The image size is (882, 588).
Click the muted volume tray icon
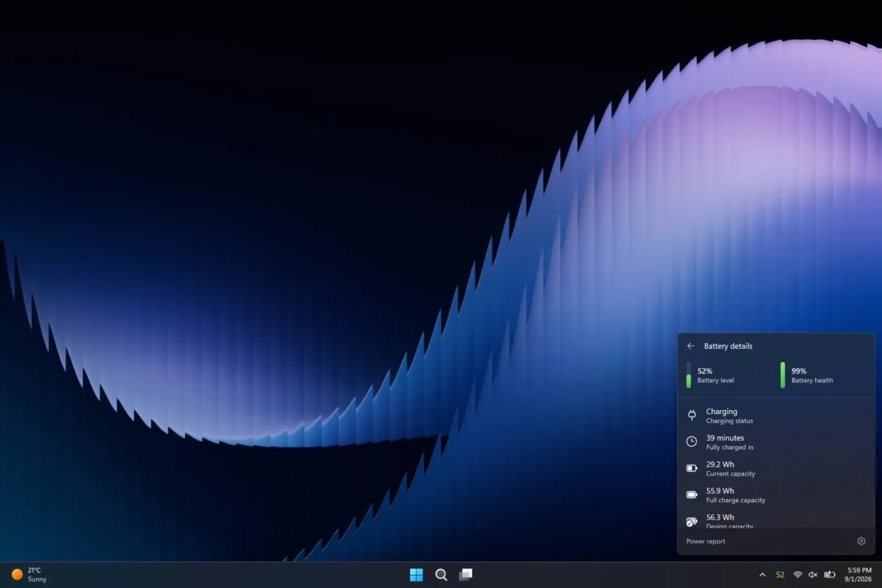[813, 574]
